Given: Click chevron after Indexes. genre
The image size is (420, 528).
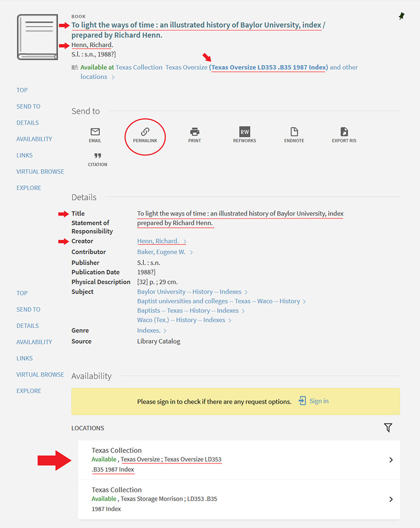Looking at the screenshot, I should [x=165, y=331].
